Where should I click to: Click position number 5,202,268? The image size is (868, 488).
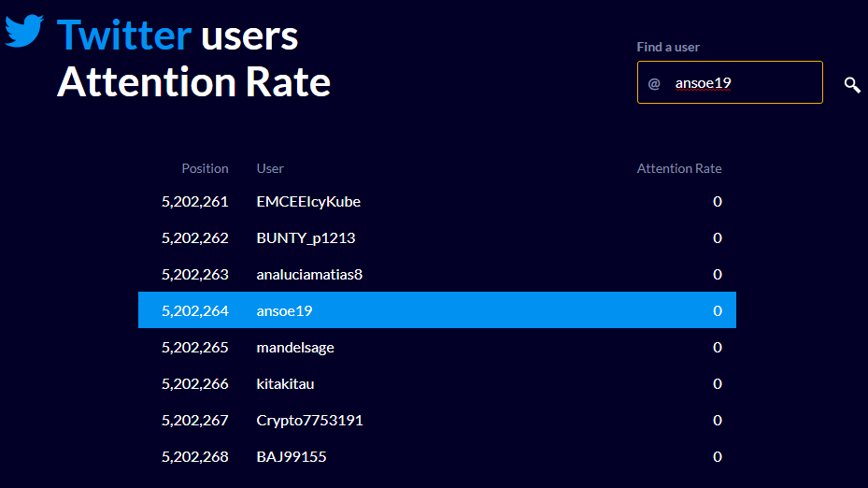(195, 456)
